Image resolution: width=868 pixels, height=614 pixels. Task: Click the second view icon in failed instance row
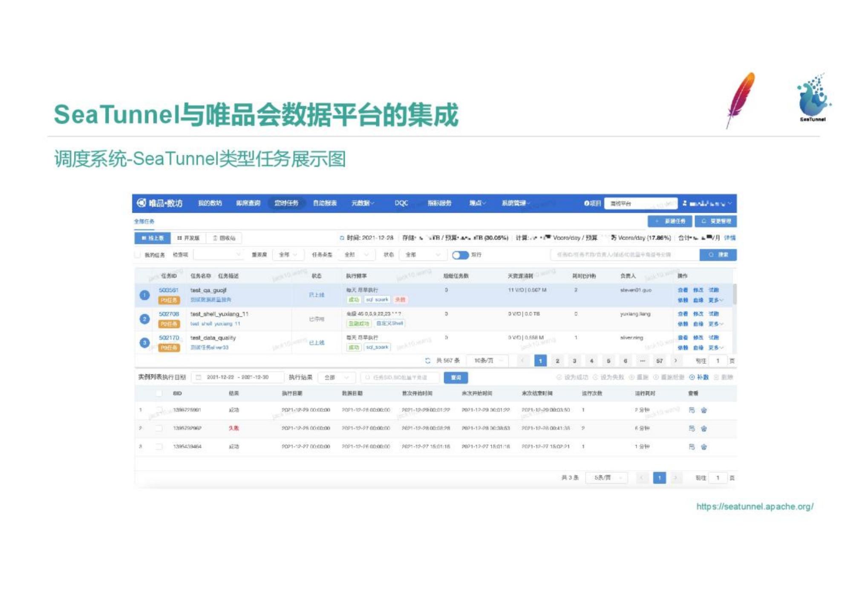point(704,429)
